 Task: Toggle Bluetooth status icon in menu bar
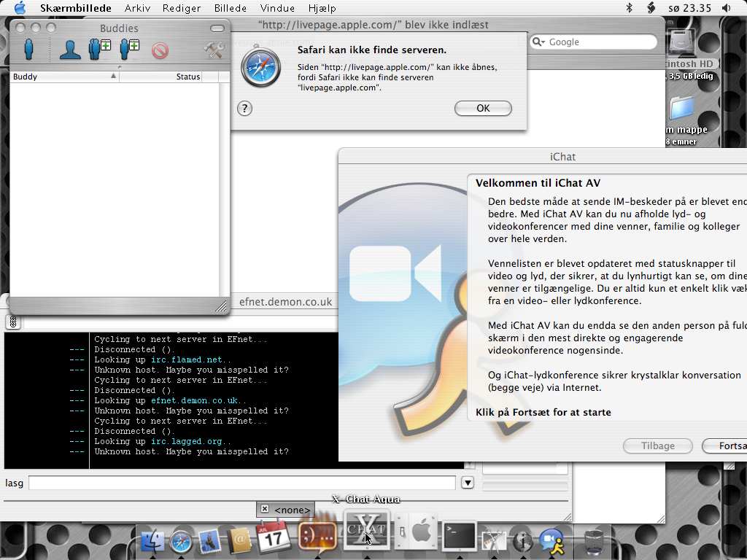click(x=630, y=8)
